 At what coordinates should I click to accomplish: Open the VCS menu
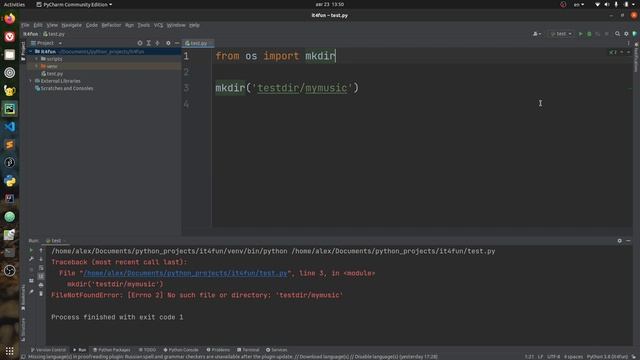click(x=158, y=25)
